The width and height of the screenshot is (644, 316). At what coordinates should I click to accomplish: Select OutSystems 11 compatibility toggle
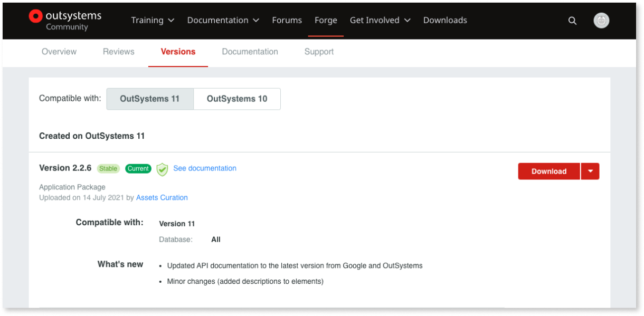tap(150, 99)
